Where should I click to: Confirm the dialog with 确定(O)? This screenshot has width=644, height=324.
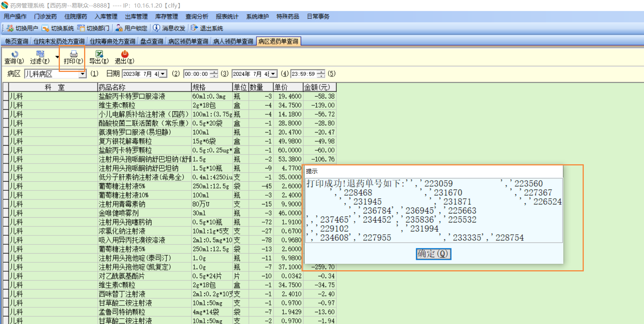point(433,254)
